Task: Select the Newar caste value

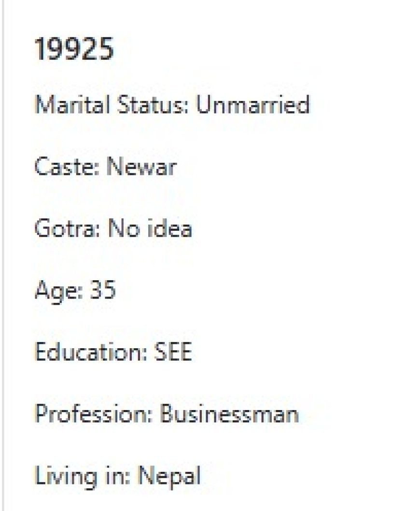Action: 141,167
